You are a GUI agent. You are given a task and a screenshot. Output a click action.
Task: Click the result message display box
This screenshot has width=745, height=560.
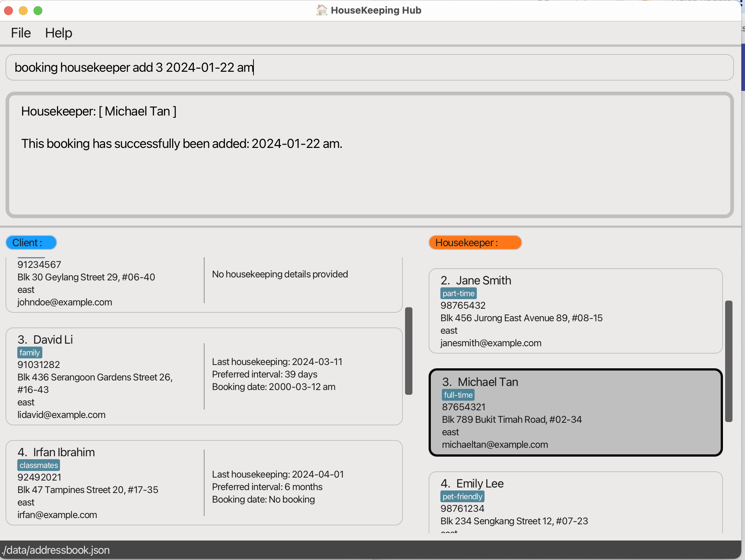pos(369,155)
